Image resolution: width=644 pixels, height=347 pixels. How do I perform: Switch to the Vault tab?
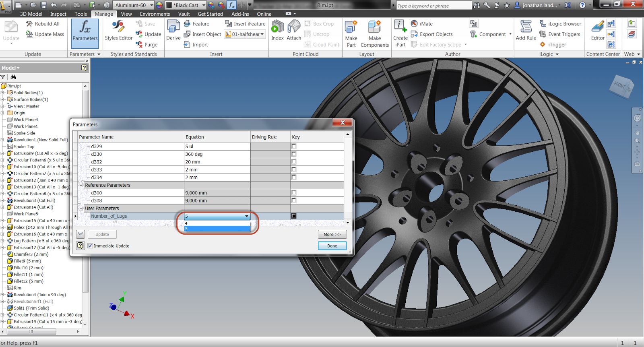184,14
